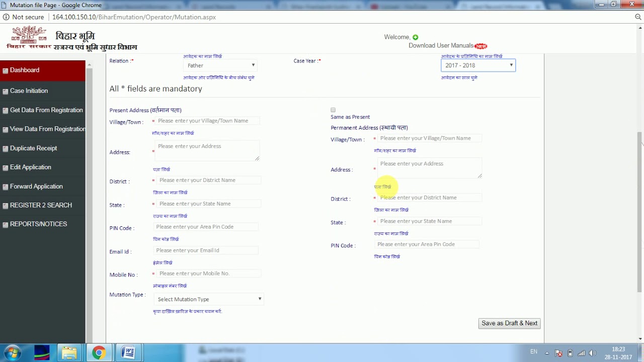
Task: Click the sidebar scrollbar up arrow
Action: click(x=89, y=64)
